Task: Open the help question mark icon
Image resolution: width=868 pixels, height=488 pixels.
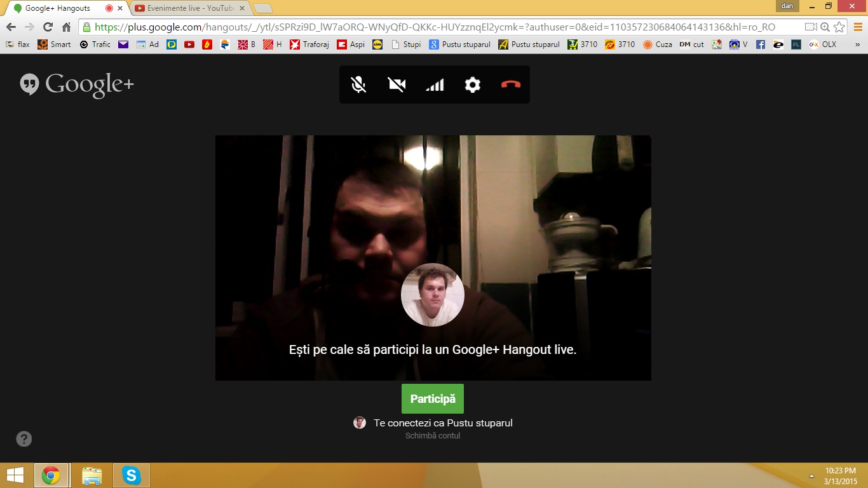Action: pos(24,439)
